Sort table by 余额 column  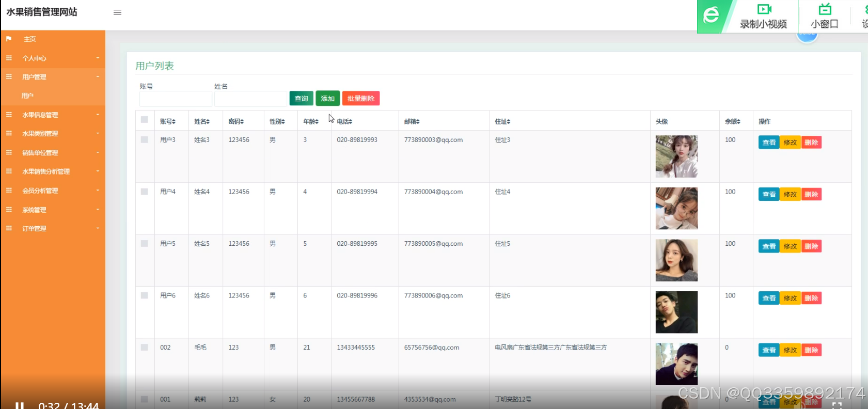coord(733,121)
